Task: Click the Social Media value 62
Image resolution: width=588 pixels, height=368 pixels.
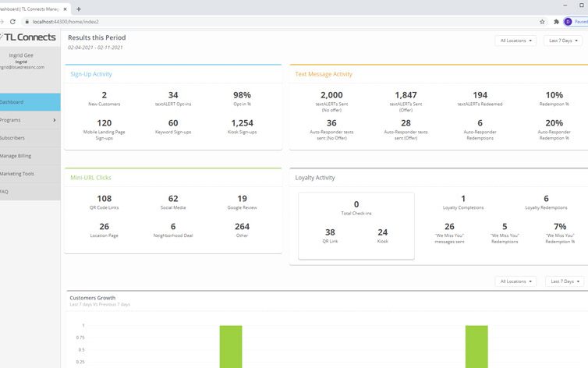Action: pyautogui.click(x=173, y=198)
